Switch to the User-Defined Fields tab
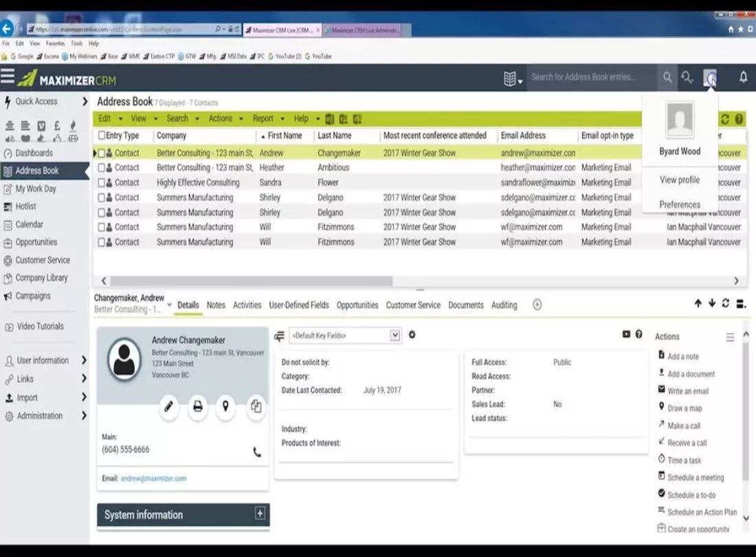Image resolution: width=756 pixels, height=557 pixels. pos(299,305)
